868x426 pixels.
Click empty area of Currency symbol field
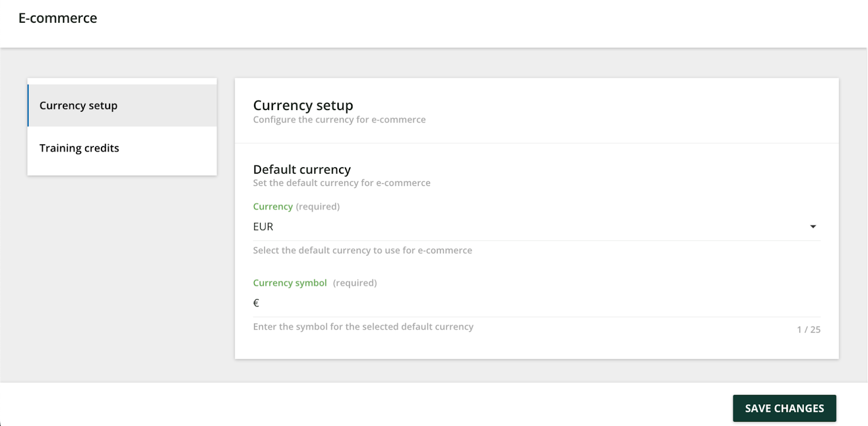pyautogui.click(x=542, y=303)
